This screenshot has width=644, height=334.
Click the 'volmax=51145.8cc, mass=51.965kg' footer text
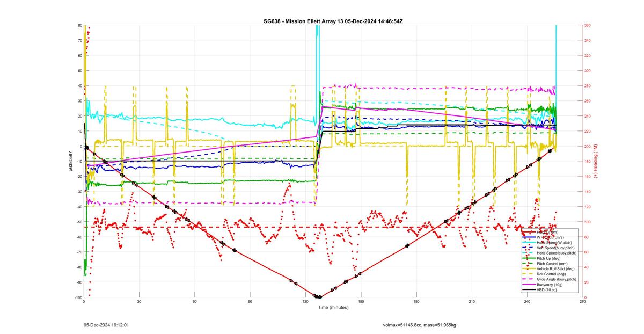click(x=420, y=325)
